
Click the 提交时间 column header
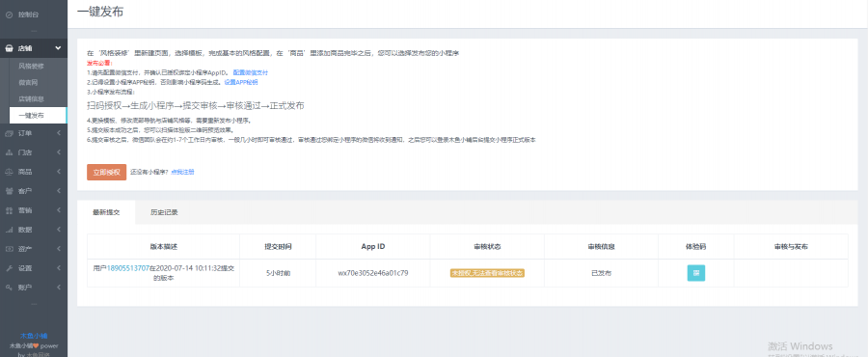278,246
